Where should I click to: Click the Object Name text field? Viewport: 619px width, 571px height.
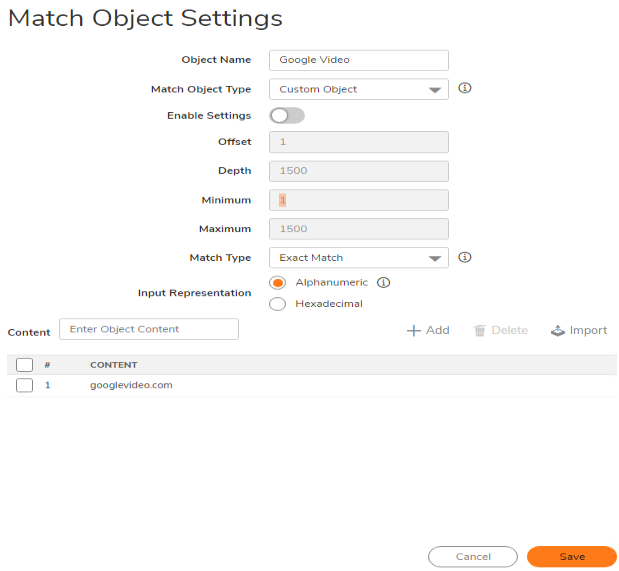pos(358,60)
